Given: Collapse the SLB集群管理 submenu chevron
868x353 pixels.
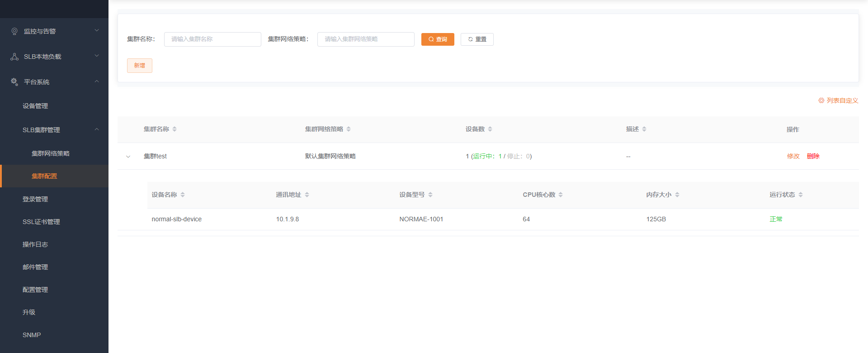Looking at the screenshot, I should [x=97, y=129].
